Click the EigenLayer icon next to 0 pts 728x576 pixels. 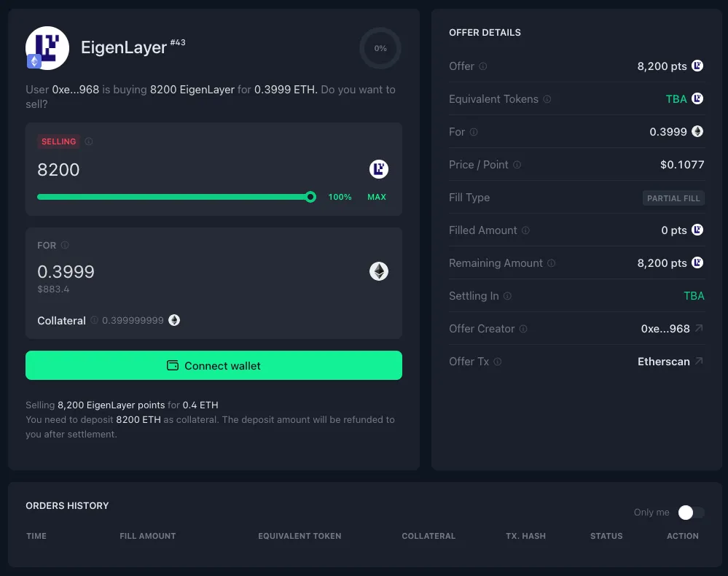click(697, 230)
